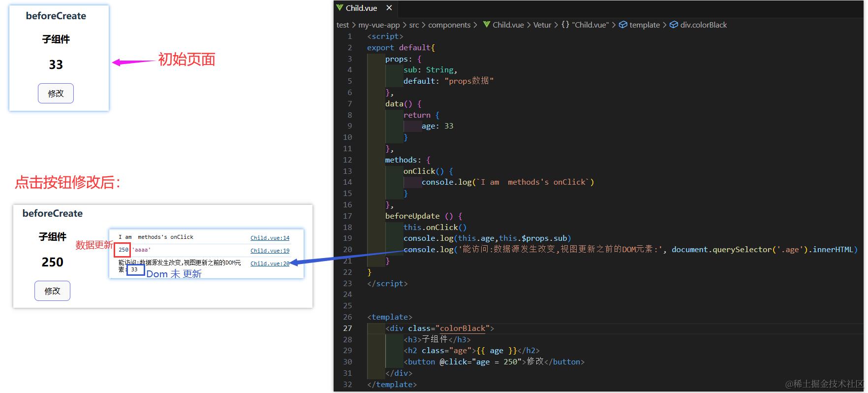This screenshot has height=393, width=868.
Task: Click 'onClick() {' method definition
Action: pos(429,171)
